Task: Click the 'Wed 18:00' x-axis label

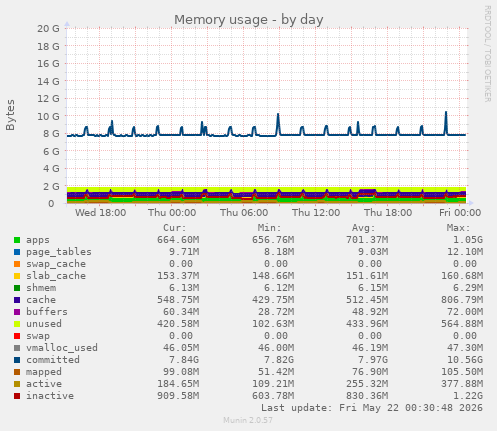Action: point(100,213)
